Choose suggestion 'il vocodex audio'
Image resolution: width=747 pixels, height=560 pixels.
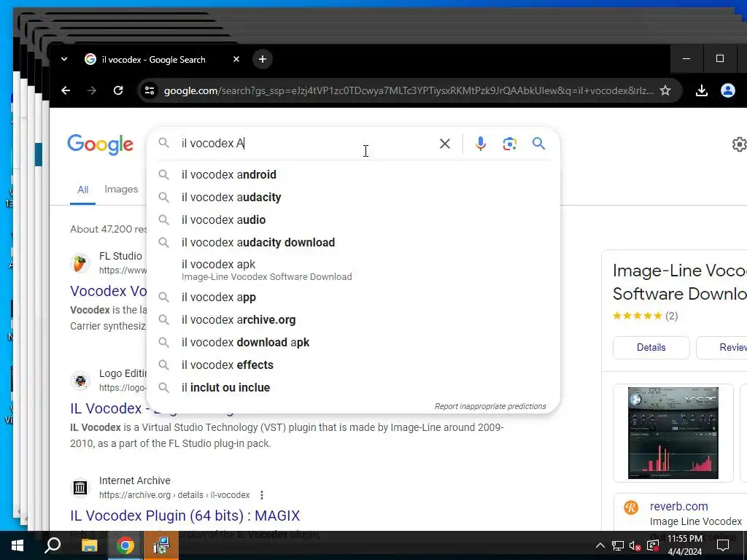pyautogui.click(x=353, y=220)
